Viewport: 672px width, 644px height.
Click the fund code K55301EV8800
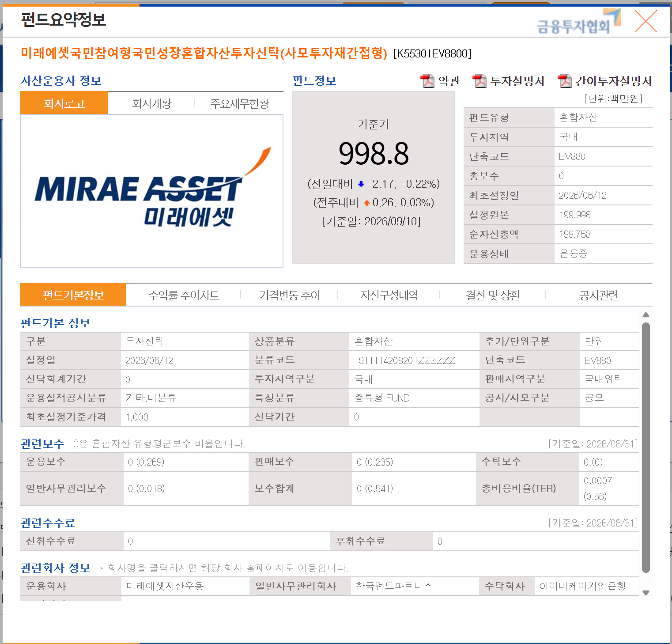click(x=432, y=54)
